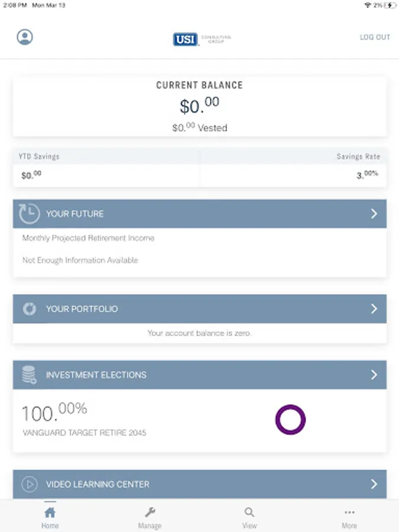Tap the View magnifier icon
Viewport: 399px width, 532px height.
point(249,512)
